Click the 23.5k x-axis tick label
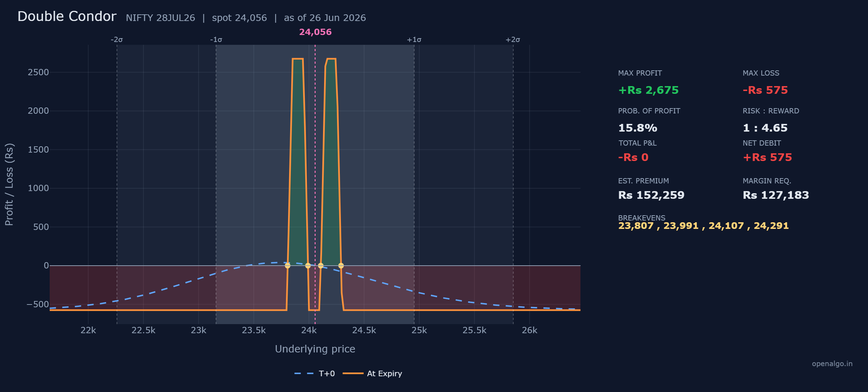The height and width of the screenshot is (392, 868). (x=254, y=330)
